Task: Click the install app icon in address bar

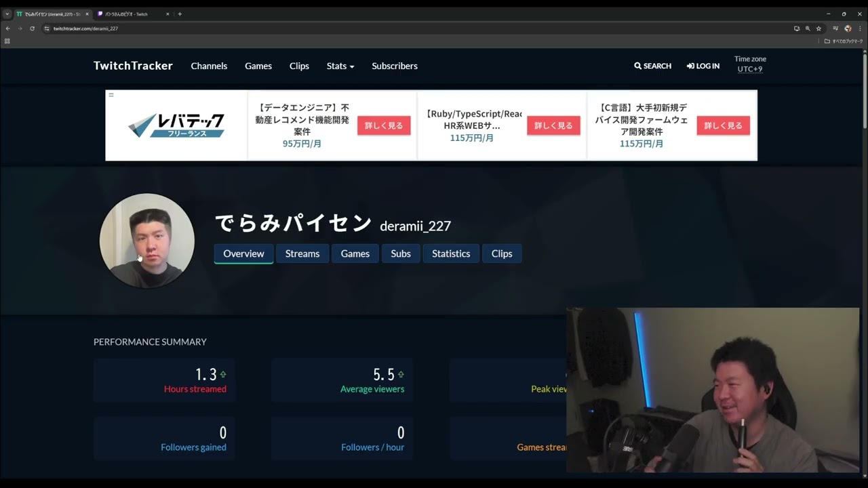Action: point(797,28)
